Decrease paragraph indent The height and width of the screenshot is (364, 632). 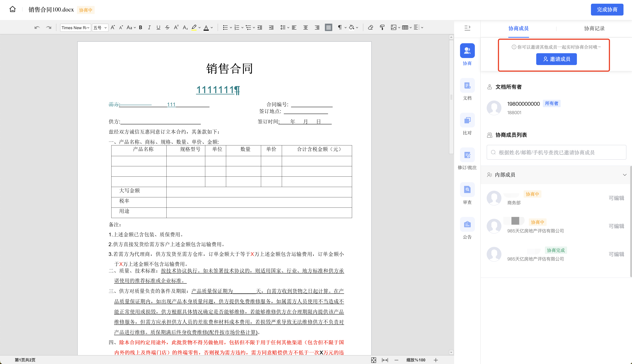(x=260, y=28)
